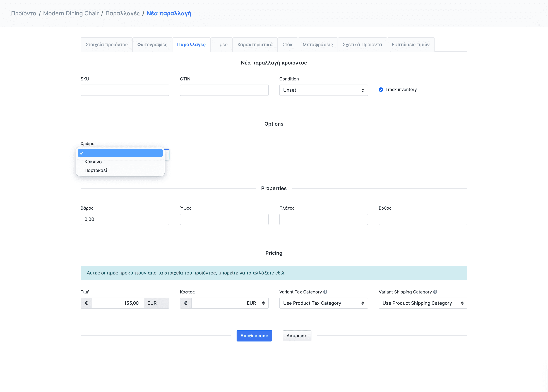Viewport: 548px width, 392px height.
Task: Click the info icon beside Variant Tax Category
Action: pos(325,292)
